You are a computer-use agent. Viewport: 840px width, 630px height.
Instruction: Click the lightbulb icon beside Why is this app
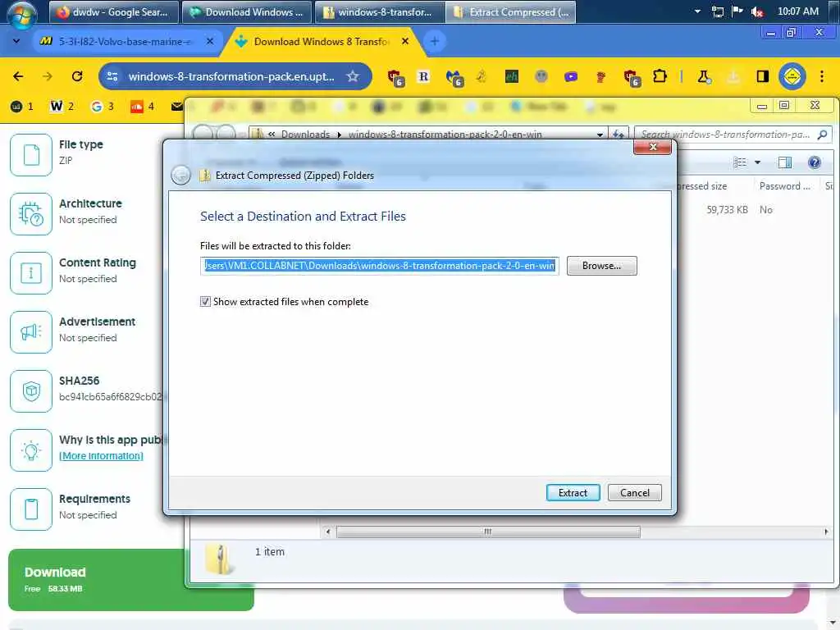coord(31,450)
